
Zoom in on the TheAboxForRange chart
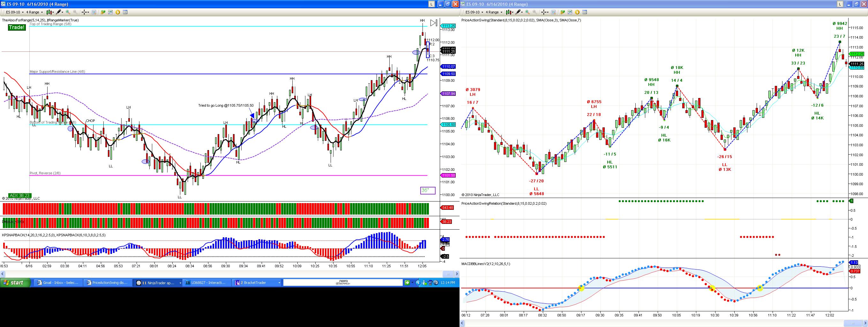pos(68,12)
